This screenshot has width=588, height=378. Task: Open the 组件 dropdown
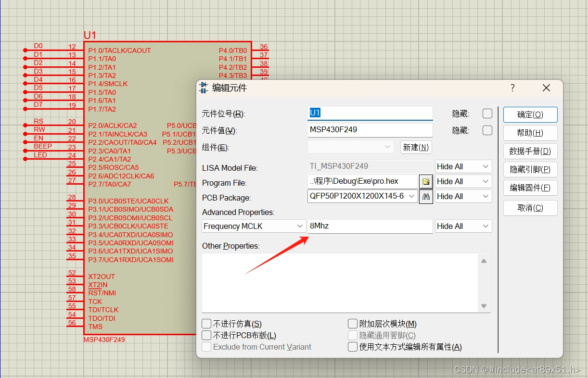(387, 147)
